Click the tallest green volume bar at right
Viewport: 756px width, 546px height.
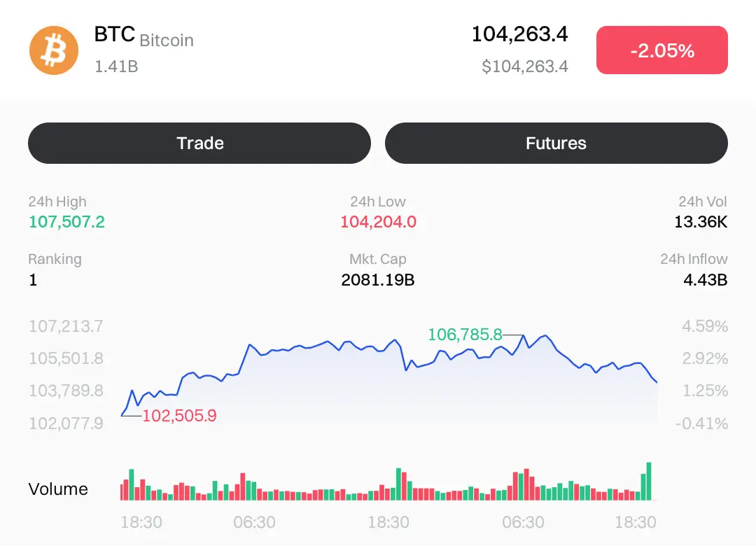[649, 482]
